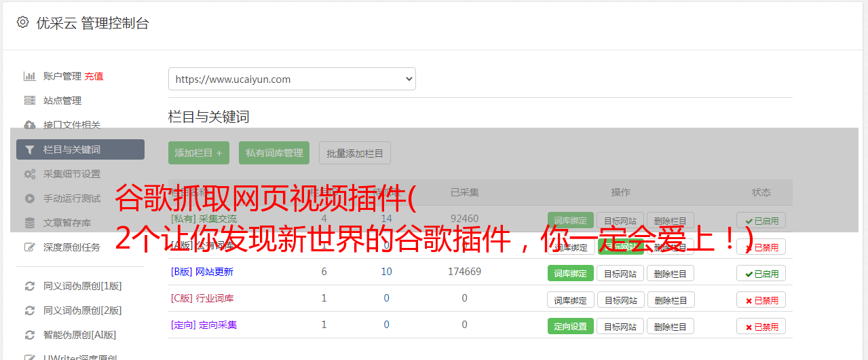
Task: Click 词库绑定 in the 行业词库 row
Action: 571,300
